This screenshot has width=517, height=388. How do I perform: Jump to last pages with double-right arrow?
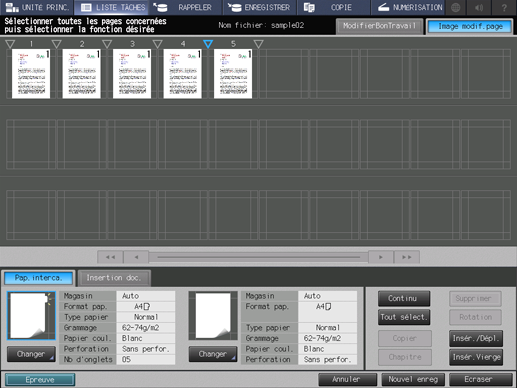(x=407, y=257)
